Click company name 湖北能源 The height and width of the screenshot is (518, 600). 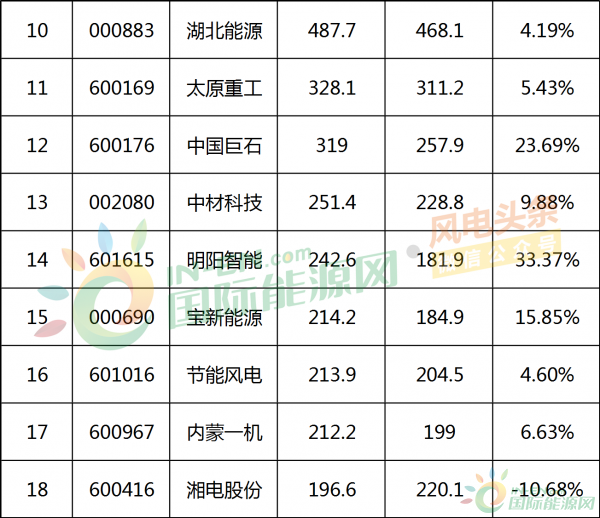[x=224, y=31]
